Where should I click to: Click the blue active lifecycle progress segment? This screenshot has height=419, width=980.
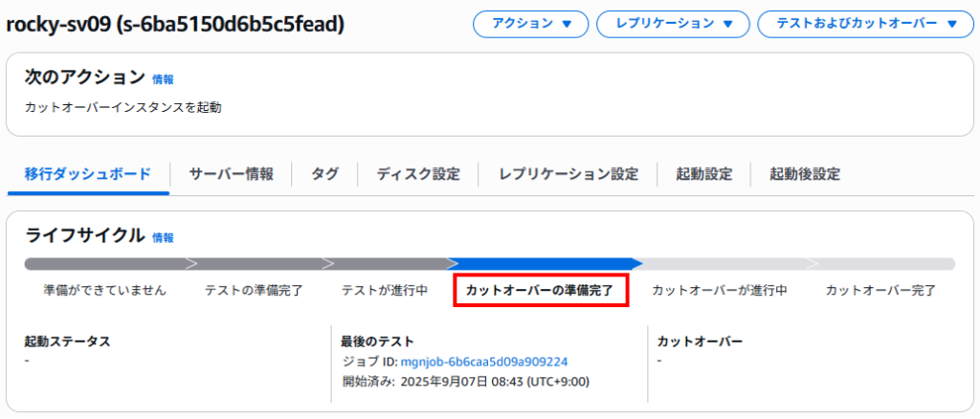pos(545,264)
